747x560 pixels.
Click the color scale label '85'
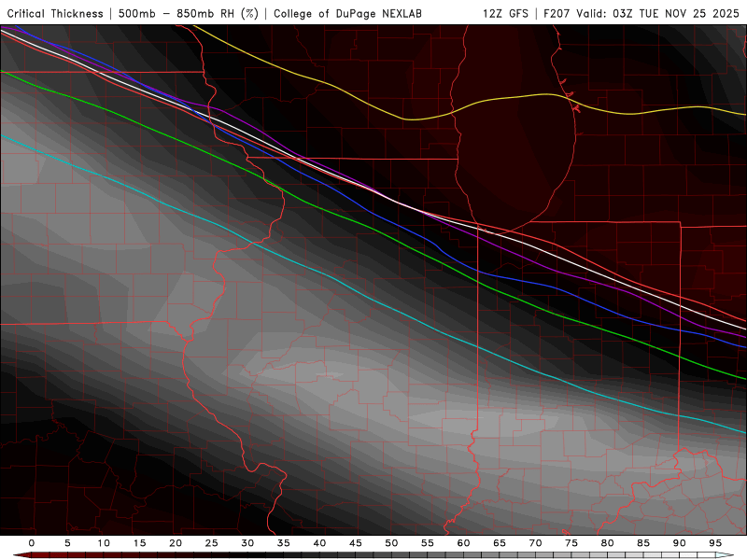click(x=643, y=543)
